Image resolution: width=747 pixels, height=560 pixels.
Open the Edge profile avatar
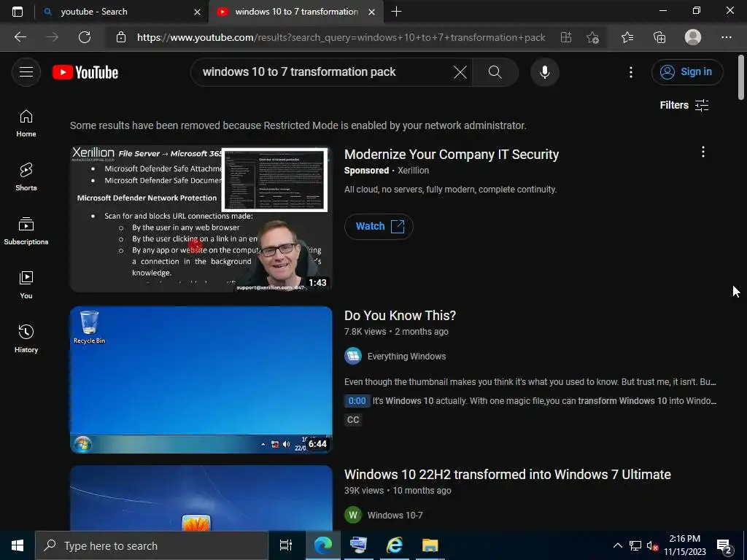(x=693, y=37)
